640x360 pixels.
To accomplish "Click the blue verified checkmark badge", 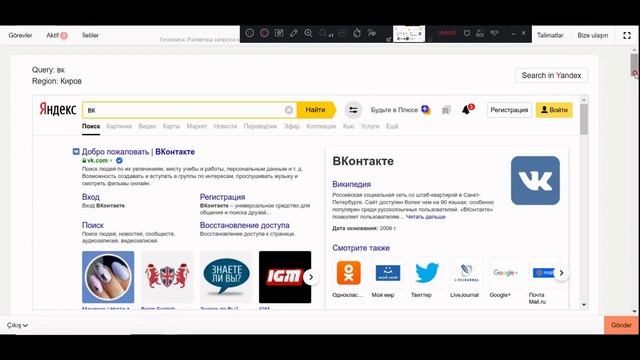I will coord(119,160).
